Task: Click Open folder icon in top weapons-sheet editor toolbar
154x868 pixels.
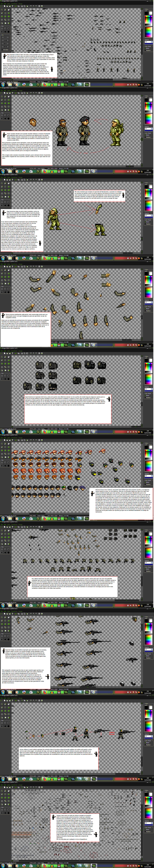Action: click(x=7, y=6)
